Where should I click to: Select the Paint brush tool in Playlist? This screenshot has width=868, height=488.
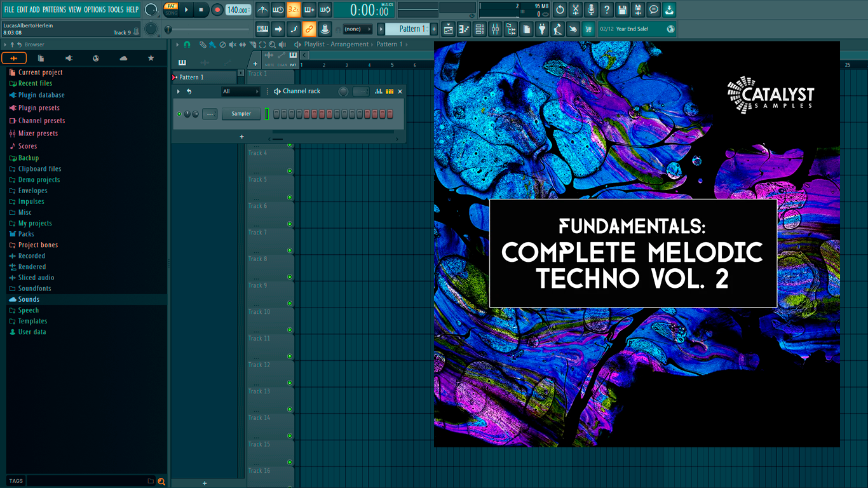pyautogui.click(x=212, y=44)
